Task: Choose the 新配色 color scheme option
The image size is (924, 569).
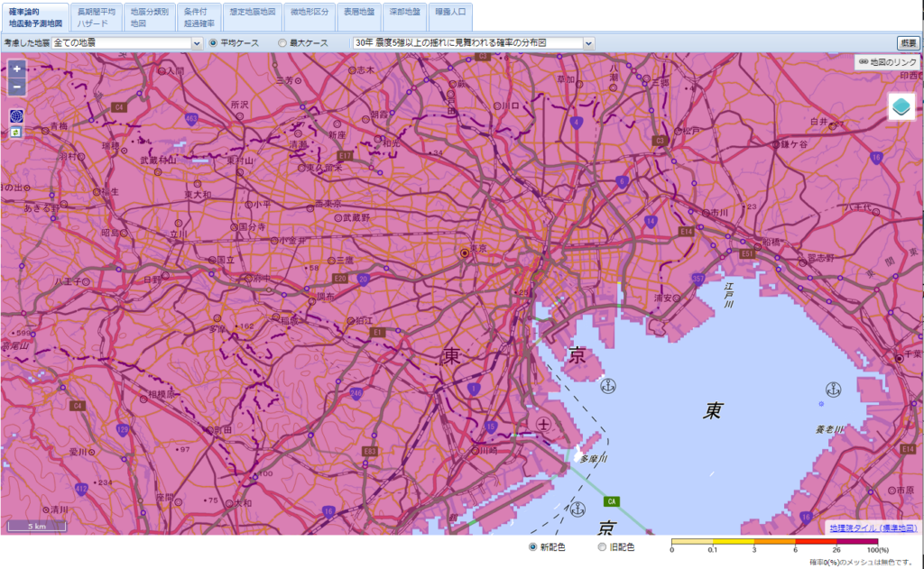Action: click(533, 547)
